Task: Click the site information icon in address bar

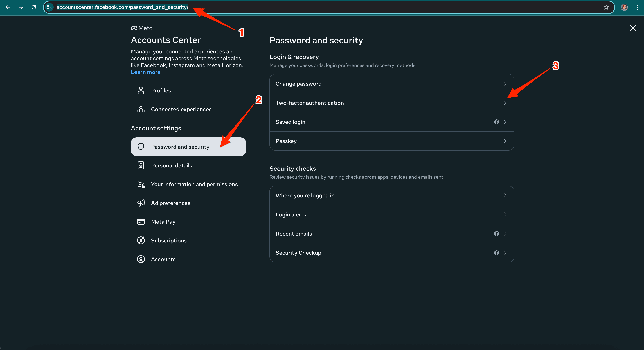Action: click(49, 7)
